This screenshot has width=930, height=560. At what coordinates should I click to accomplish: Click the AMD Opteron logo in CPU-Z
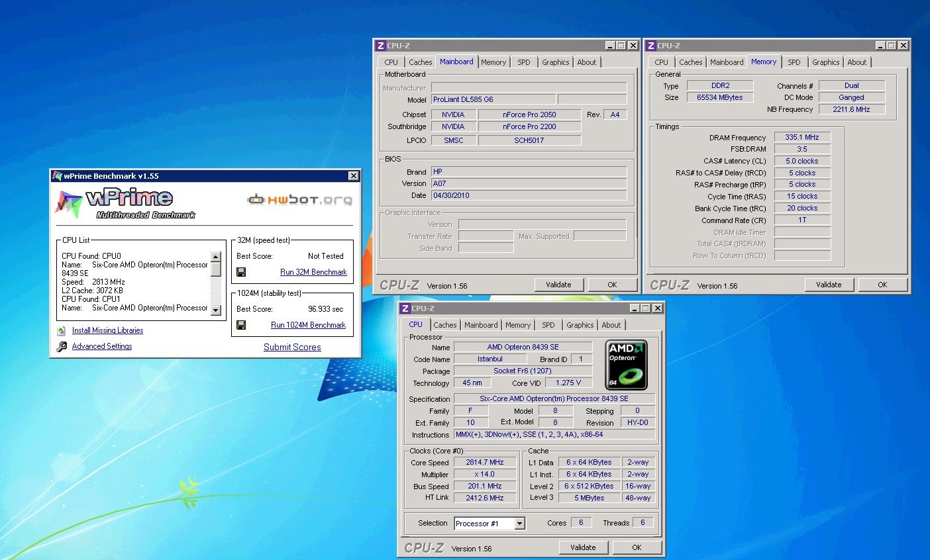pyautogui.click(x=626, y=365)
